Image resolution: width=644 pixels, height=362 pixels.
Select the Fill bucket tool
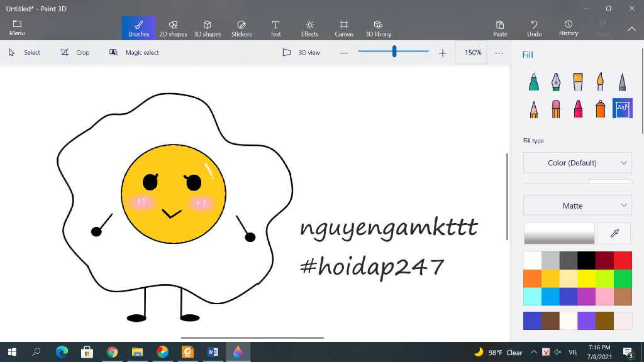point(622,108)
